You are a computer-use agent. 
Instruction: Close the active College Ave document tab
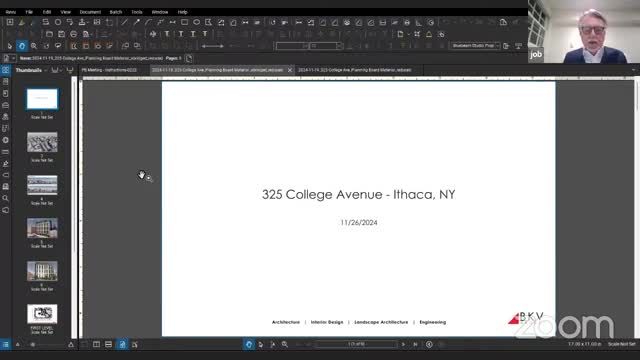tap(290, 70)
